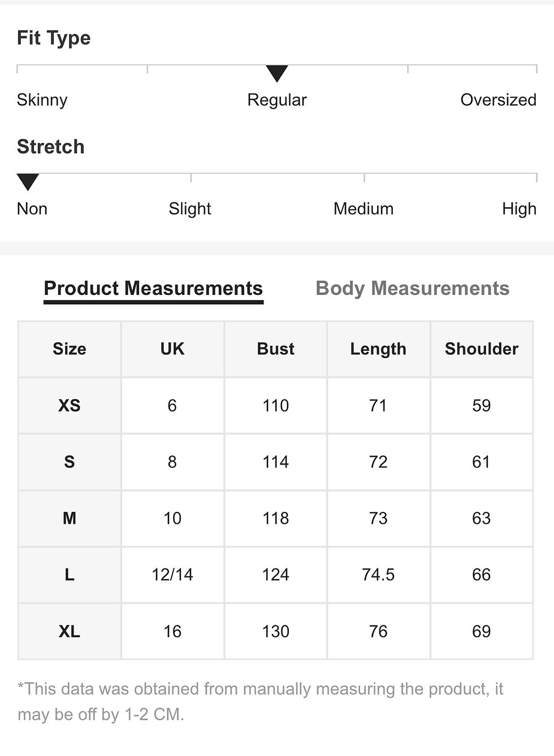This screenshot has width=554, height=756.
Task: Select the XS size row header
Action: (x=70, y=405)
